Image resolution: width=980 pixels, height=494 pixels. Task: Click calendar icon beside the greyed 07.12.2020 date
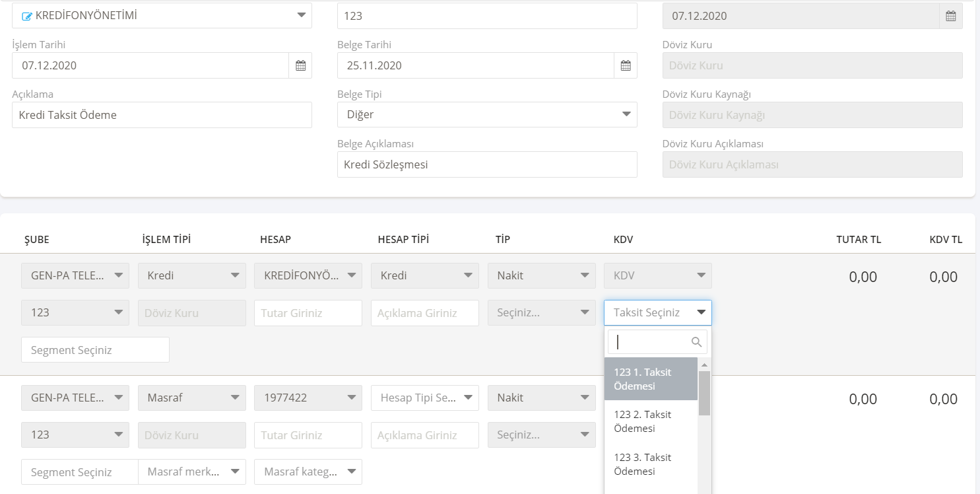coord(950,16)
